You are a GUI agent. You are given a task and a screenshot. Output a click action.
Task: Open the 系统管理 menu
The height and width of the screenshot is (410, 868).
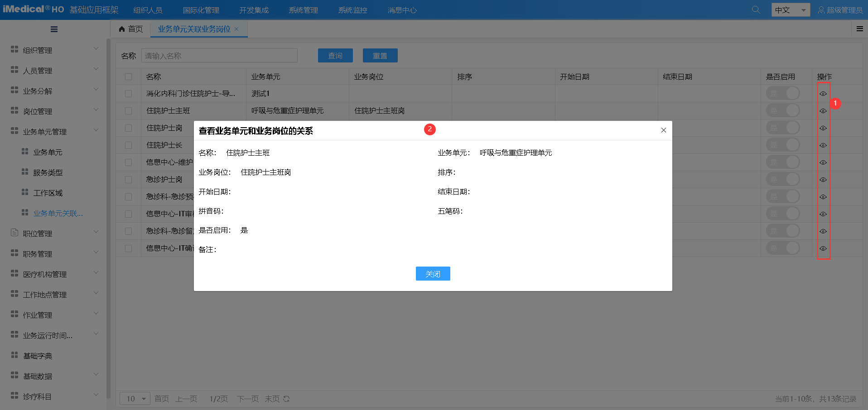(x=303, y=9)
